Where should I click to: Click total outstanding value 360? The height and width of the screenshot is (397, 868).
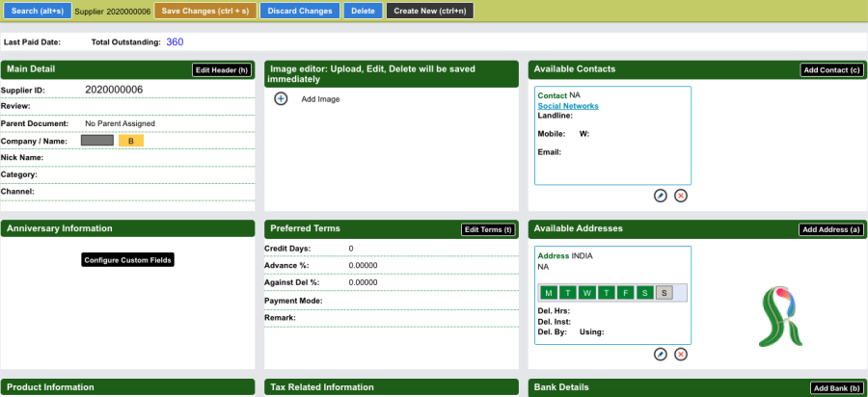pyautogui.click(x=175, y=42)
